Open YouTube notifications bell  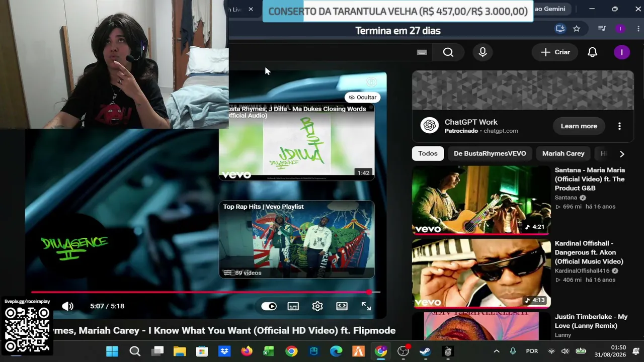point(593,52)
